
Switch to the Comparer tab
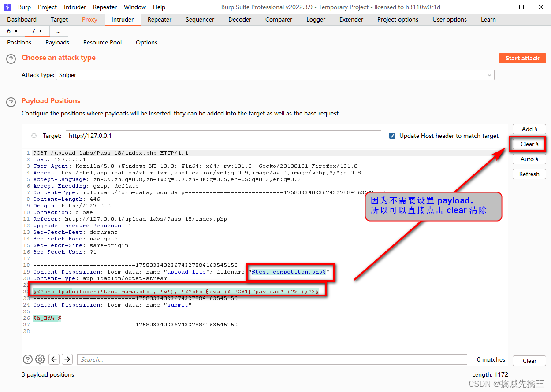coord(279,19)
